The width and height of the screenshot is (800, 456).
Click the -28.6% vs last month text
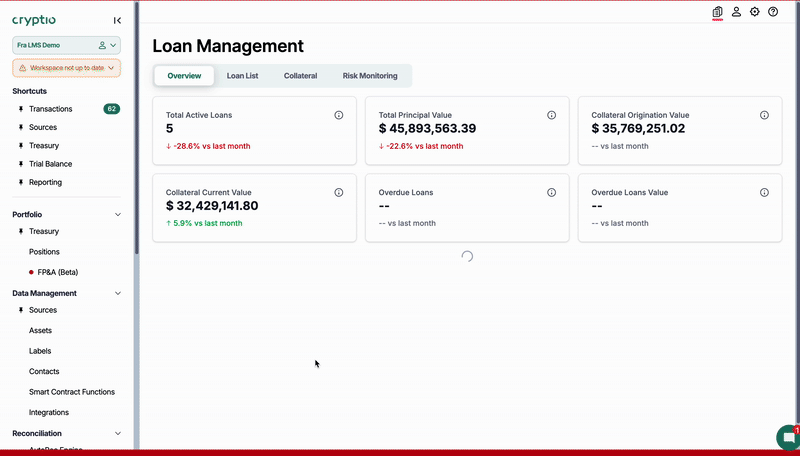coord(208,146)
